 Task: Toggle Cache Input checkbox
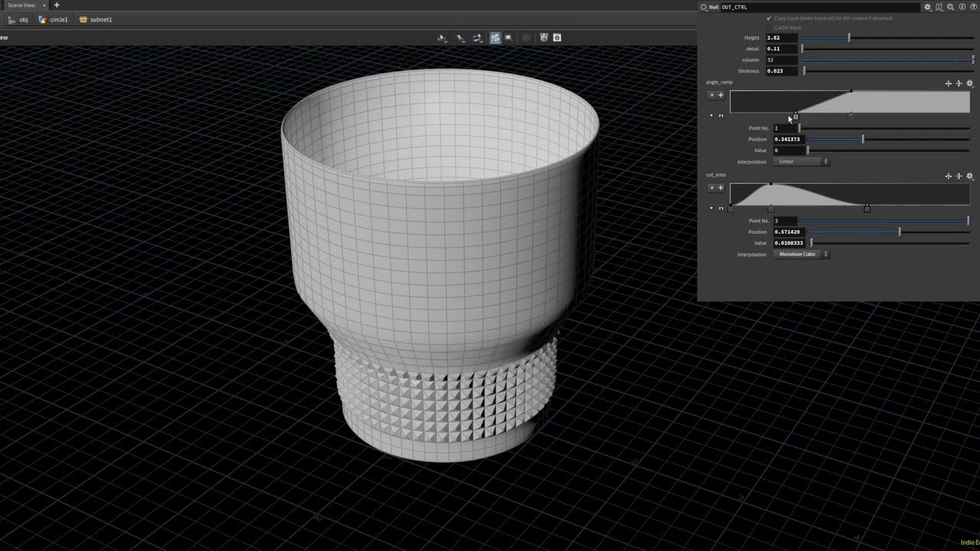pos(769,28)
